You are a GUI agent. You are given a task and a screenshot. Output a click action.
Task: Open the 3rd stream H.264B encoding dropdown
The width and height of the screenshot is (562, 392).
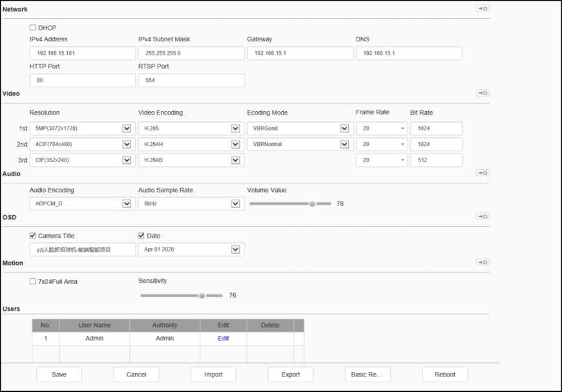click(x=235, y=160)
